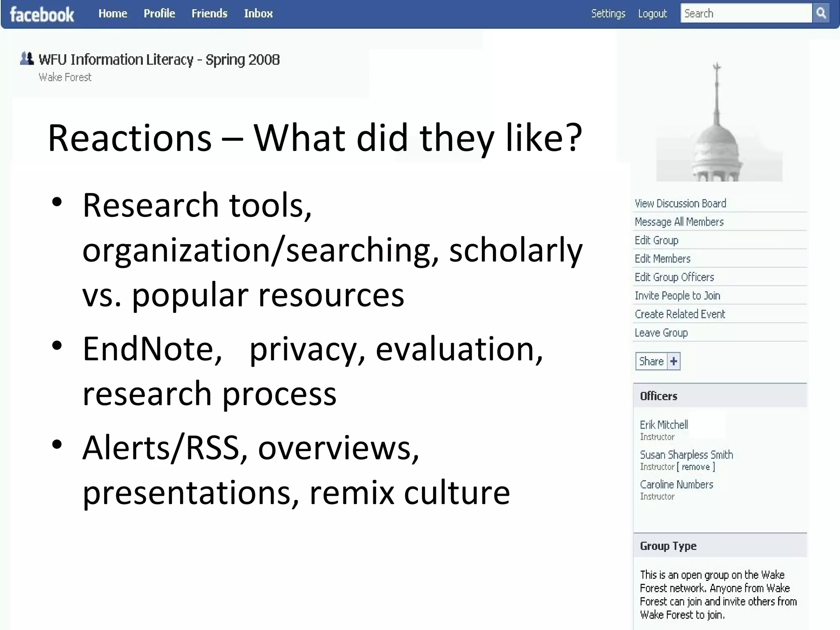Click the search magnifier button
This screenshot has width=840, height=630.
pyautogui.click(x=821, y=13)
